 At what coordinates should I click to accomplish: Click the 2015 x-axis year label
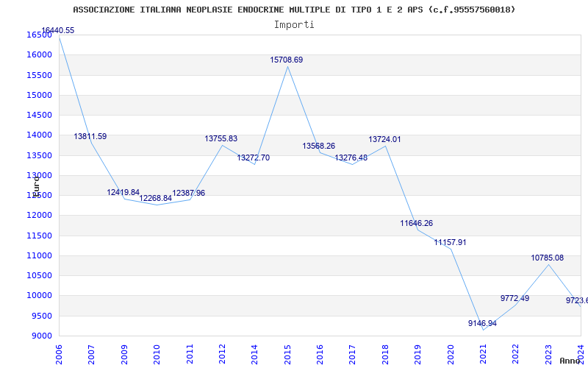coord(287,354)
